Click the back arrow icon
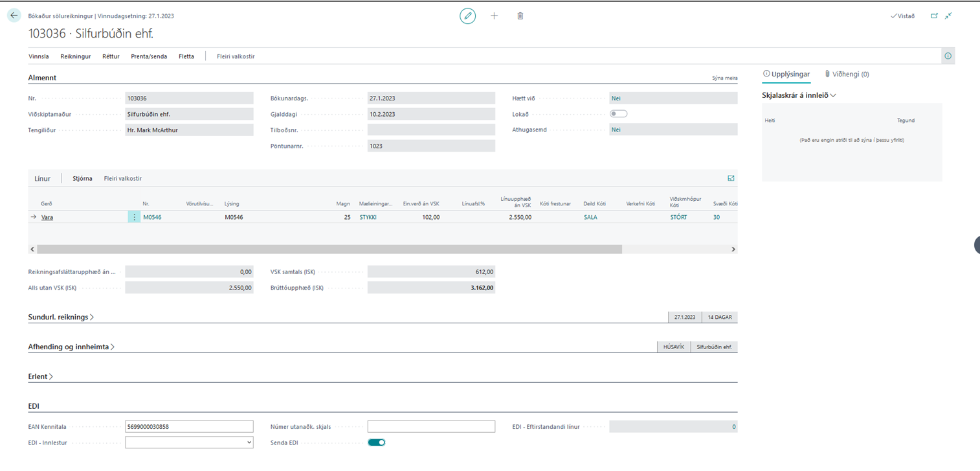Viewport: 980px width, 471px height. pyautogui.click(x=14, y=16)
